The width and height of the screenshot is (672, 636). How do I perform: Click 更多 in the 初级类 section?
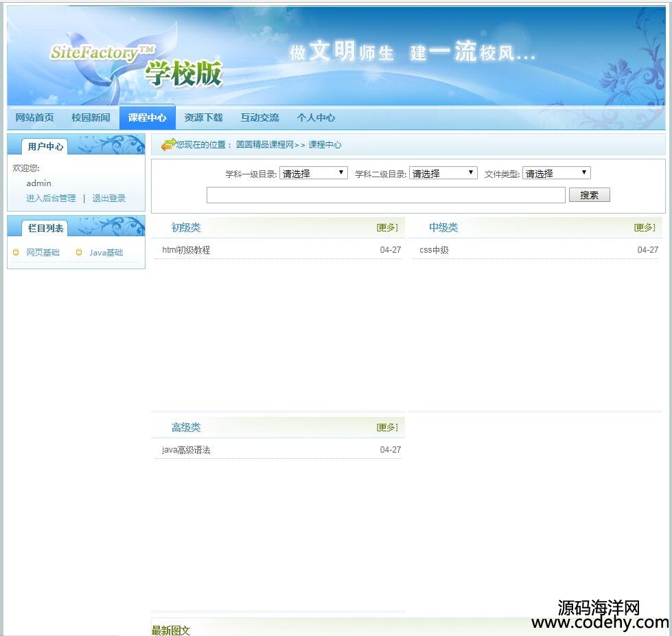(387, 227)
